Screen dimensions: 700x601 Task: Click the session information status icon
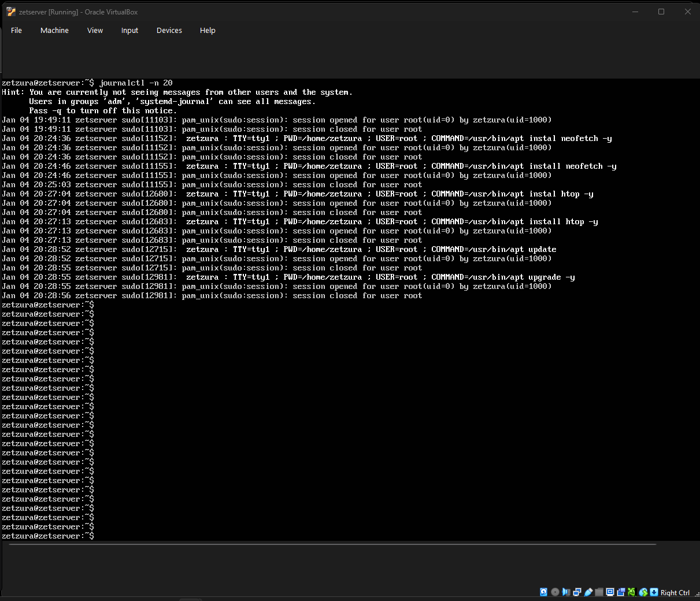point(632,592)
